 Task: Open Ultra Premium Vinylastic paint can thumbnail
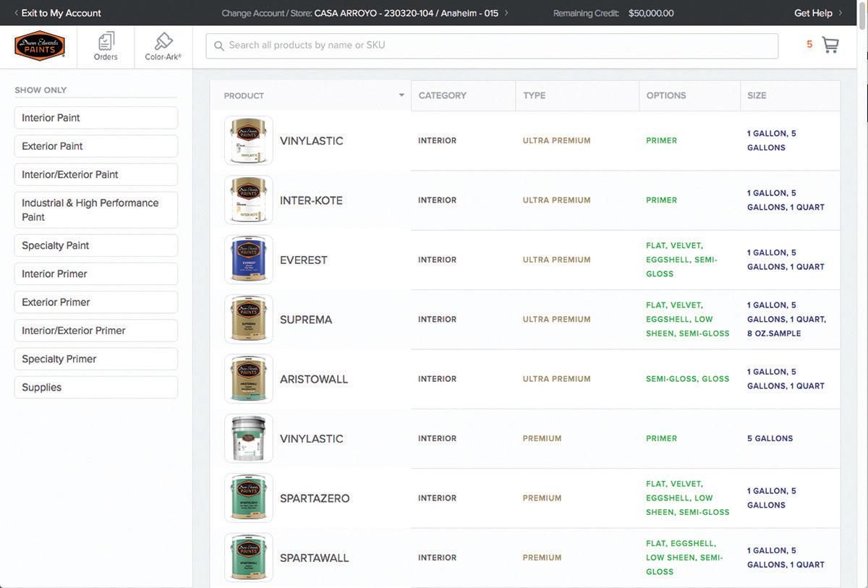point(249,140)
